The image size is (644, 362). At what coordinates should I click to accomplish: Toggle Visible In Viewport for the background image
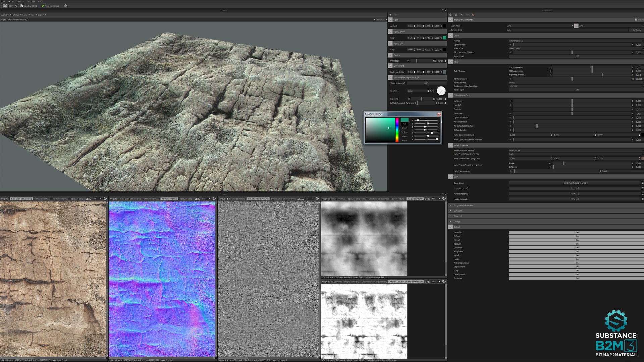point(426,83)
